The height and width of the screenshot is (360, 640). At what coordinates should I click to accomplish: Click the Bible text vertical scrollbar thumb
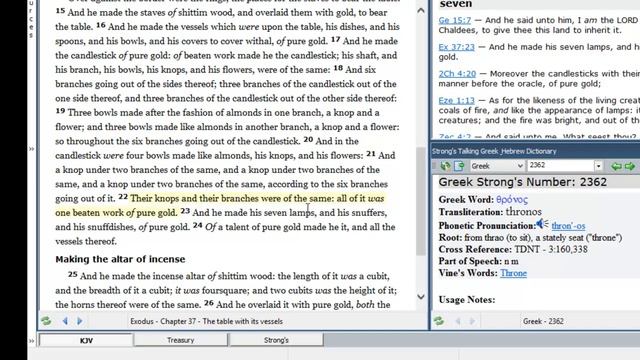pyautogui.click(x=421, y=201)
